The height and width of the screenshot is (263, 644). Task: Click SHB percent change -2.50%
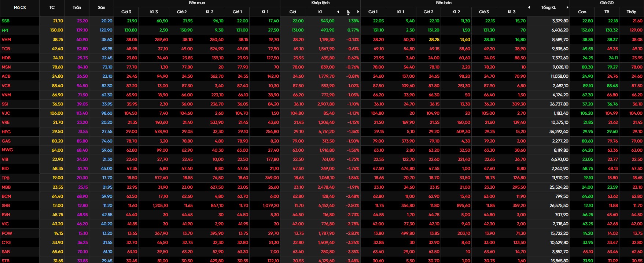(x=352, y=205)
